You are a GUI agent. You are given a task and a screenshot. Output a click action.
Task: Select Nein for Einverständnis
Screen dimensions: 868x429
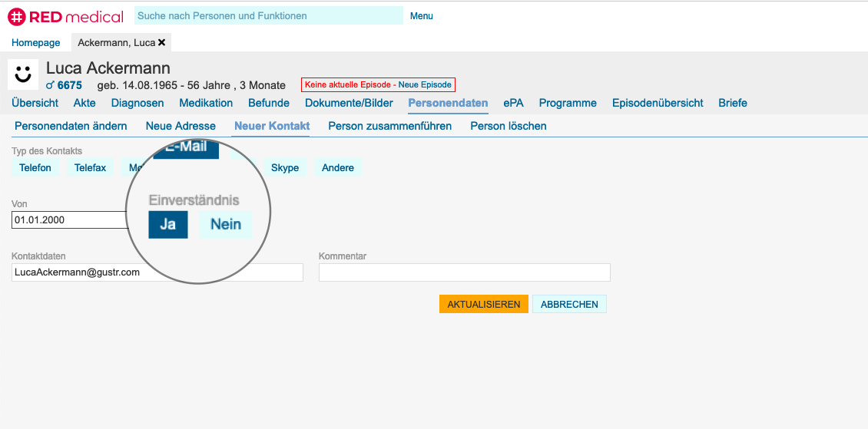(x=225, y=224)
